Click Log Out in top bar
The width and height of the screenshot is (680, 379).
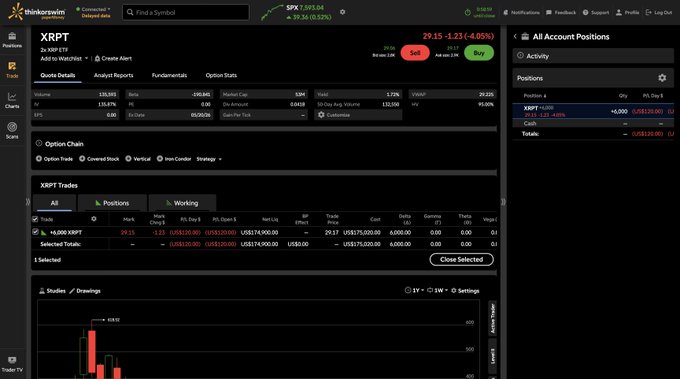659,13
